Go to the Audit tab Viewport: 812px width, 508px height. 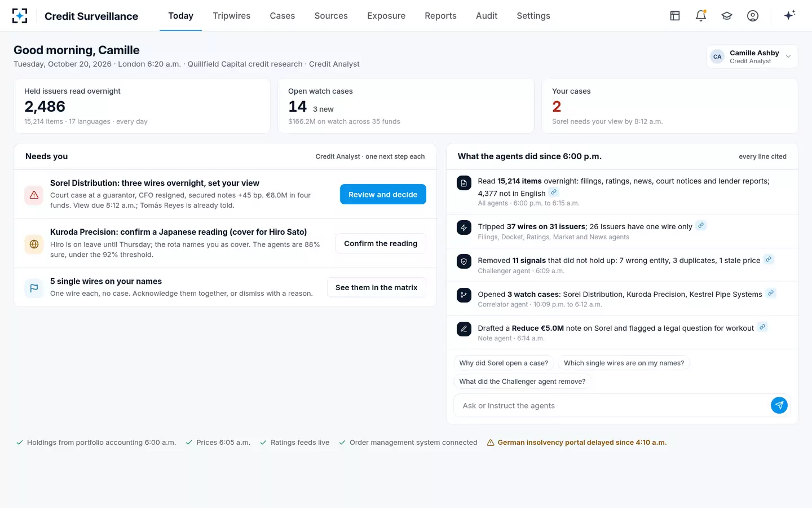[x=487, y=16]
